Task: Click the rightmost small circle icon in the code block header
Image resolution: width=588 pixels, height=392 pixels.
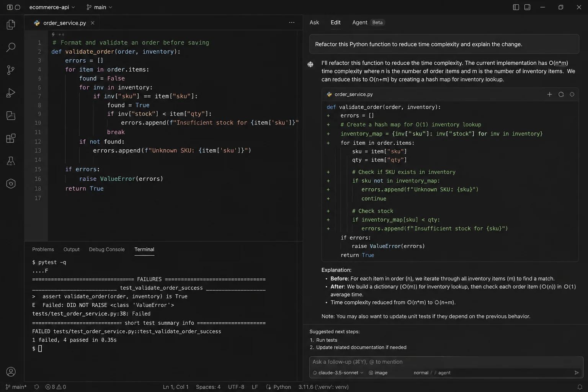Action: 572,95
